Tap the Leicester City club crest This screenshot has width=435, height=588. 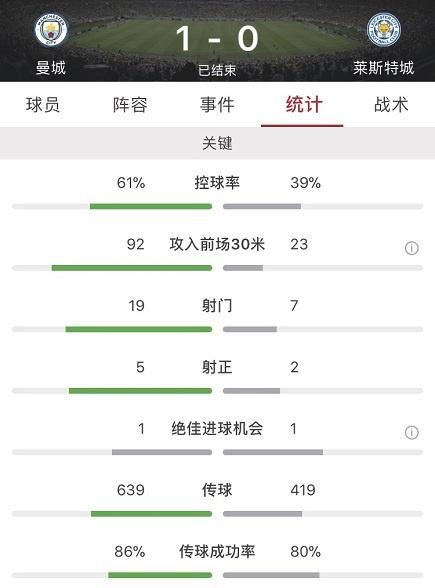(x=384, y=30)
